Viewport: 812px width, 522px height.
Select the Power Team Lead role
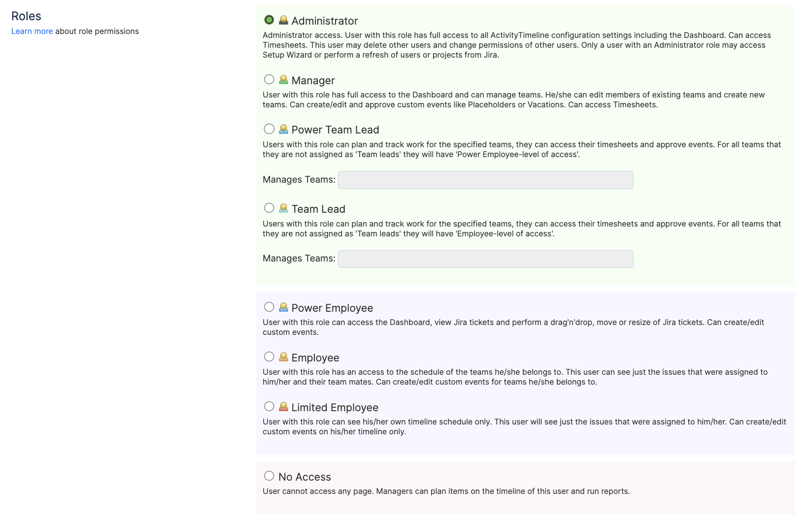[x=269, y=129]
